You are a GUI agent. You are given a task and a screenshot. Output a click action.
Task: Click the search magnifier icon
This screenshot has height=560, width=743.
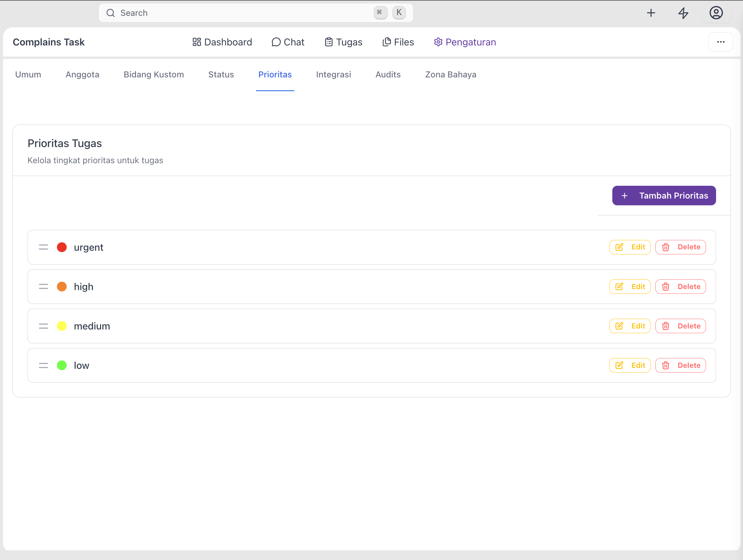coord(110,13)
